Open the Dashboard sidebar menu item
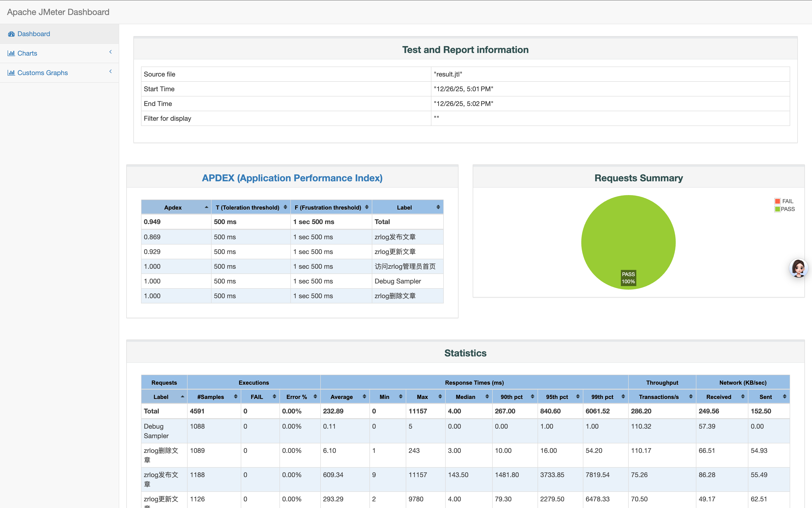The image size is (812, 508). [33, 34]
